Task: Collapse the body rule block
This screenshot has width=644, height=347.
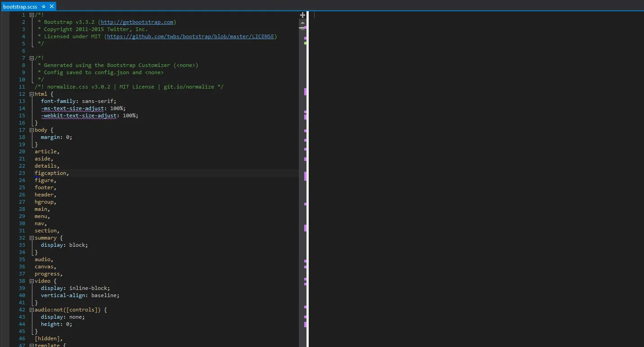Action: (32, 130)
